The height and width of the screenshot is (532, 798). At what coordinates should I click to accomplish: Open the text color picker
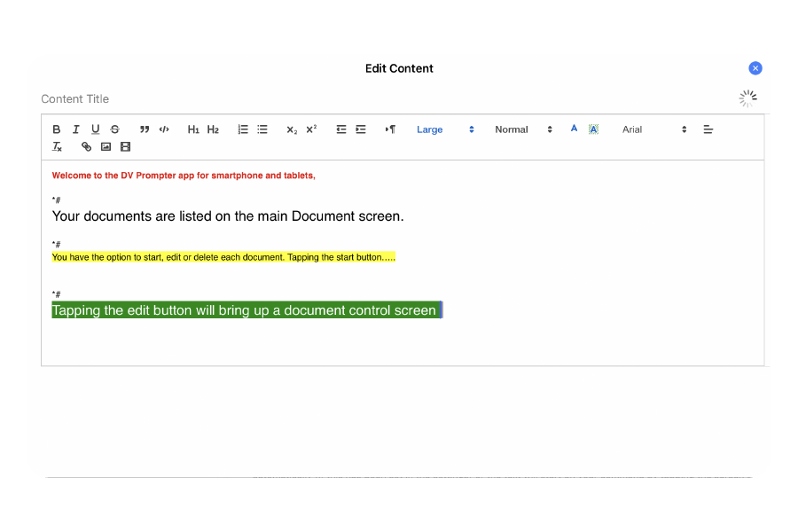pos(574,129)
